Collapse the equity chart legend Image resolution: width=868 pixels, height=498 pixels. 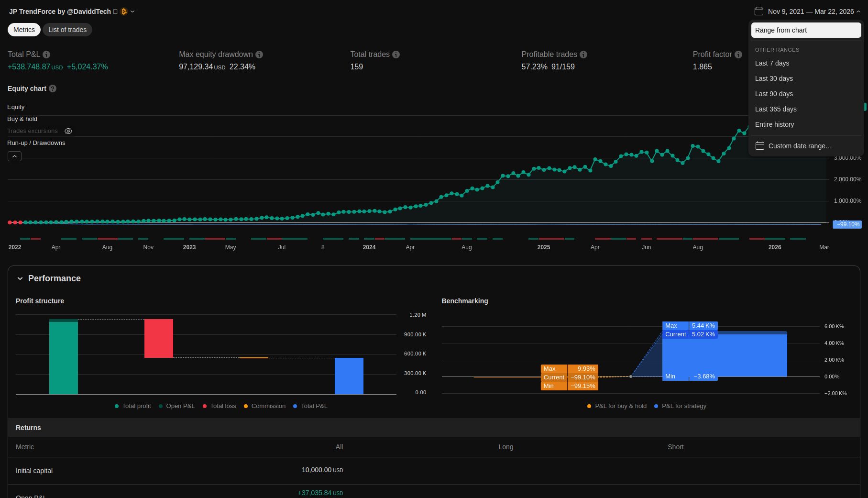[x=14, y=156]
